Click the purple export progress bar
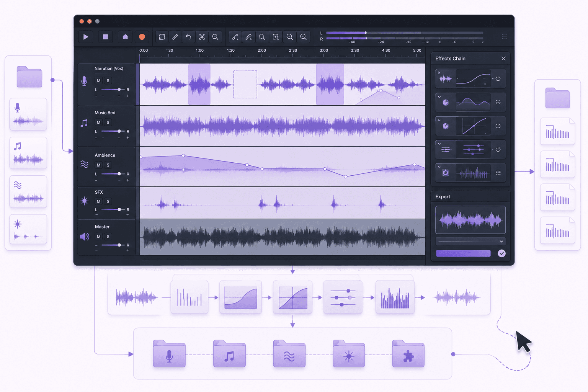This screenshot has width=588, height=392. (463, 253)
